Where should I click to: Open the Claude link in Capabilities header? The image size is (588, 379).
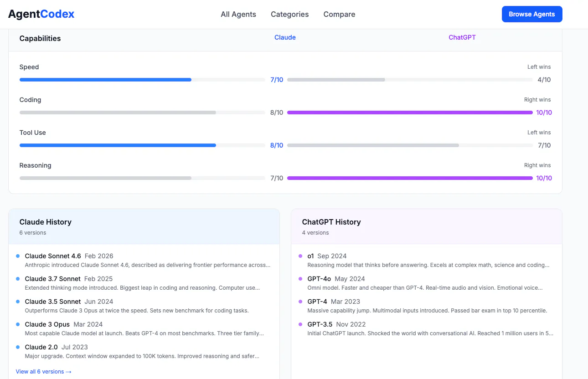pos(285,37)
